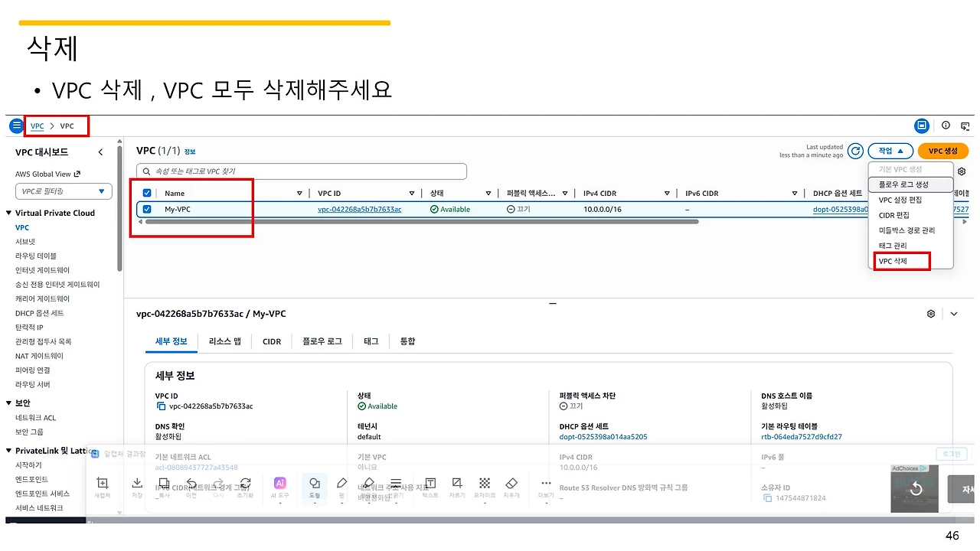The image size is (980, 551).
Task: Sort by the VPC ID column arrow
Action: pyautogui.click(x=412, y=194)
